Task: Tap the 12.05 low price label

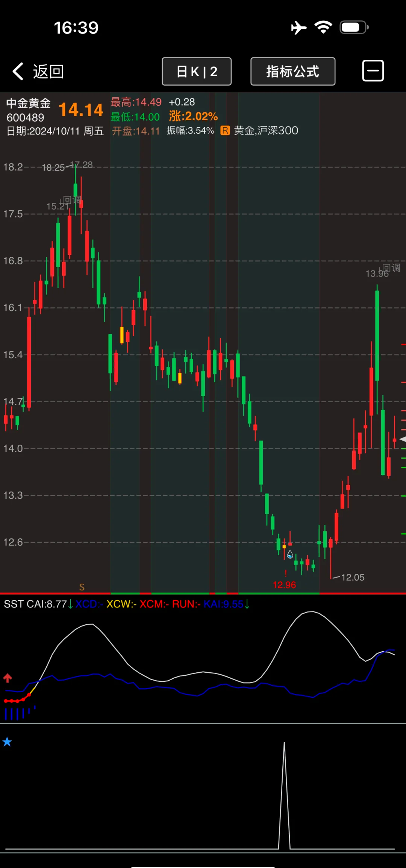Action: [352, 577]
